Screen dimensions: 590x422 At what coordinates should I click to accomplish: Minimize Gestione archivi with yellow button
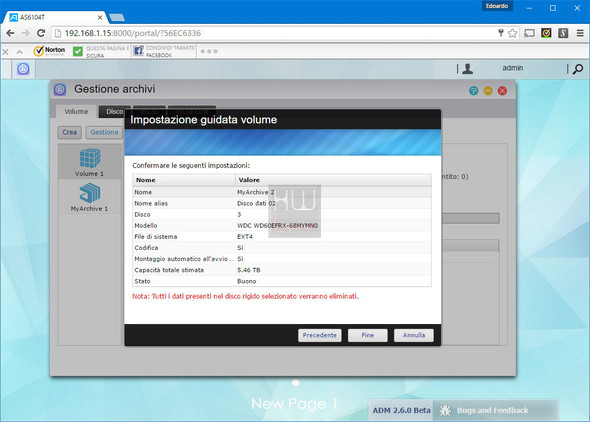488,91
